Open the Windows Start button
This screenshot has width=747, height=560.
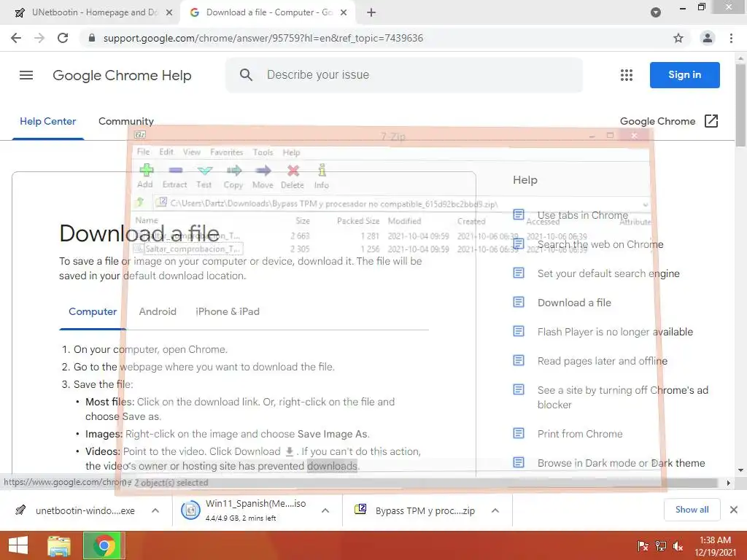18,545
